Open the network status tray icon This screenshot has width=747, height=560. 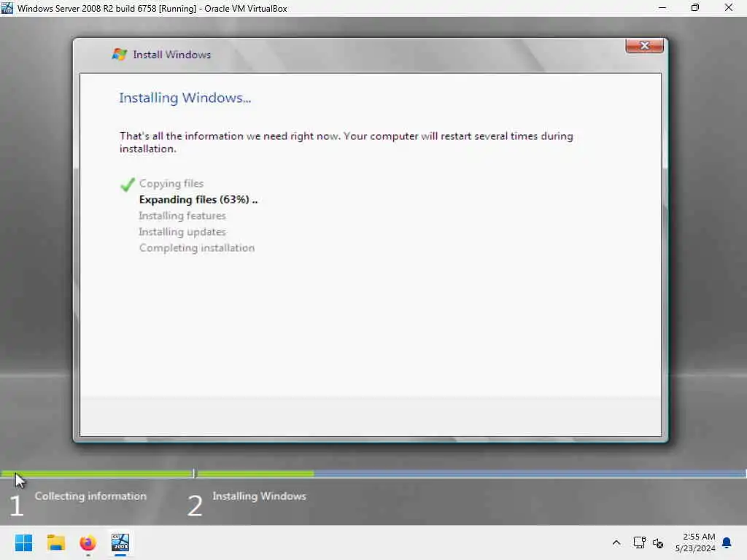click(639, 542)
